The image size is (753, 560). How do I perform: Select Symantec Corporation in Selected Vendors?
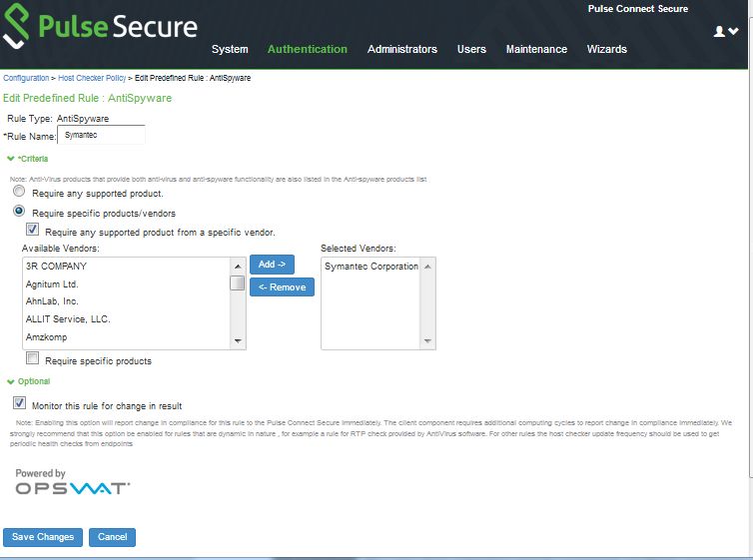(x=372, y=267)
